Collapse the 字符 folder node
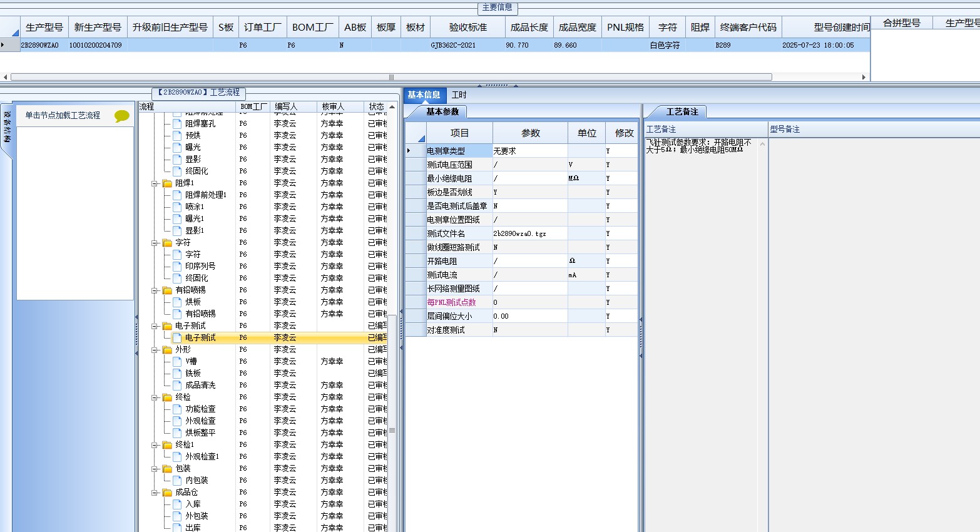980x532 pixels. (x=155, y=243)
